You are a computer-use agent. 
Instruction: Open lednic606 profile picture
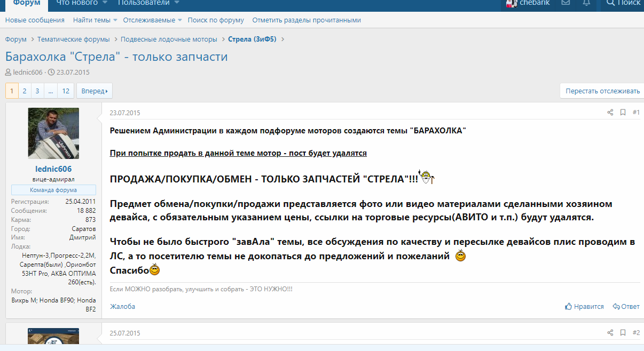[x=53, y=133]
